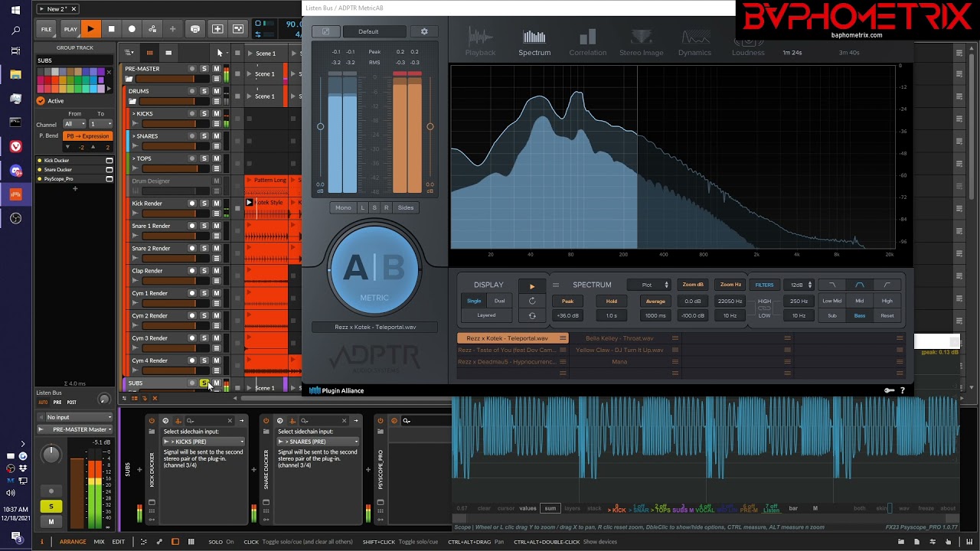Screen dimensions: 980x551
Task: Select the Bella Kelley - Throat.wav reference slot
Action: 619,338
